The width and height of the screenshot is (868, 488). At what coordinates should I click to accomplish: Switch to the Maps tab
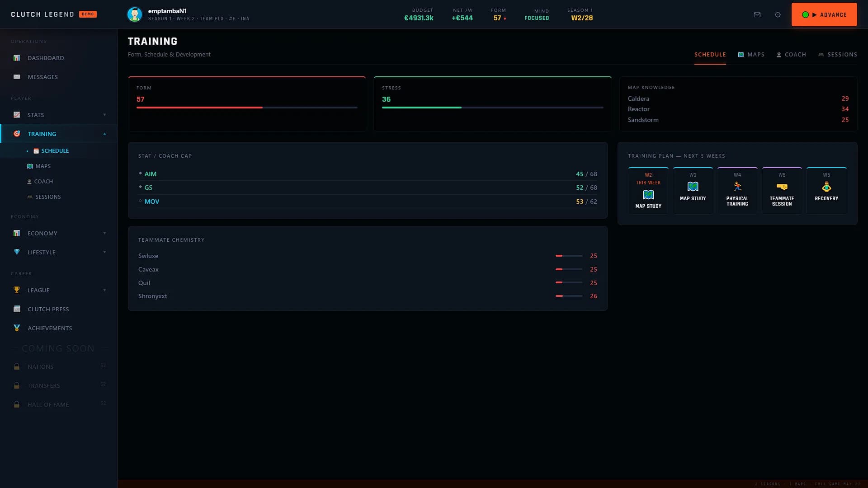click(751, 55)
